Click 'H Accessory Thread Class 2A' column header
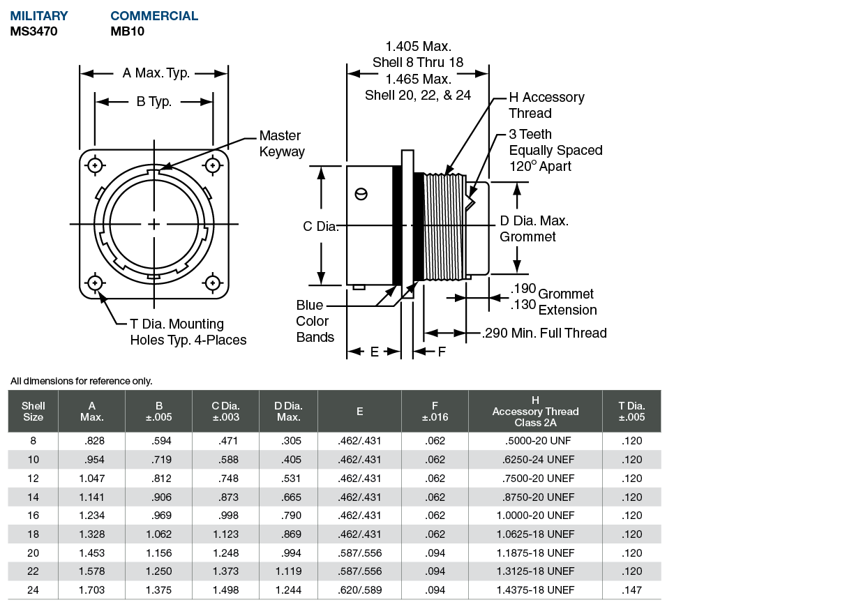 tap(536, 411)
